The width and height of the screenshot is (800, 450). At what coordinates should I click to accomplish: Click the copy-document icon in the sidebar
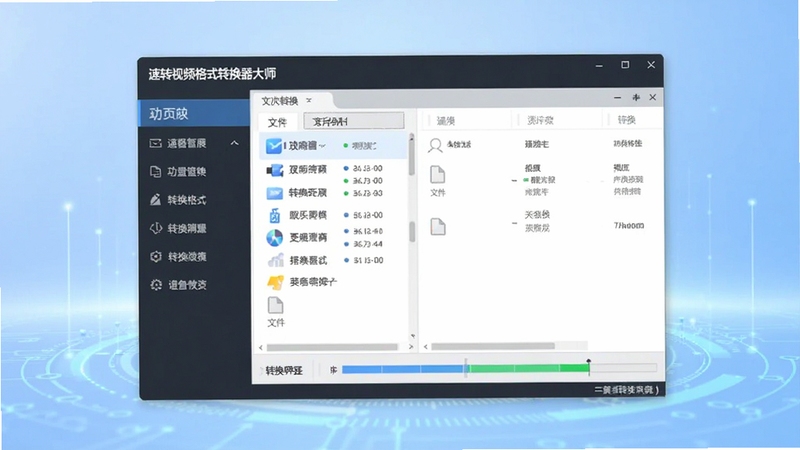tap(156, 171)
